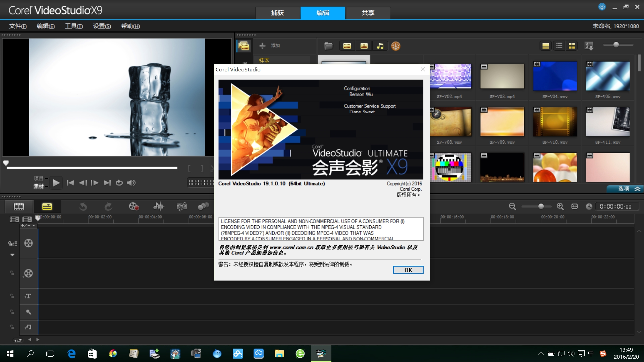
Task: Click the Undo arrow in timeline toolbar
Action: point(83,206)
